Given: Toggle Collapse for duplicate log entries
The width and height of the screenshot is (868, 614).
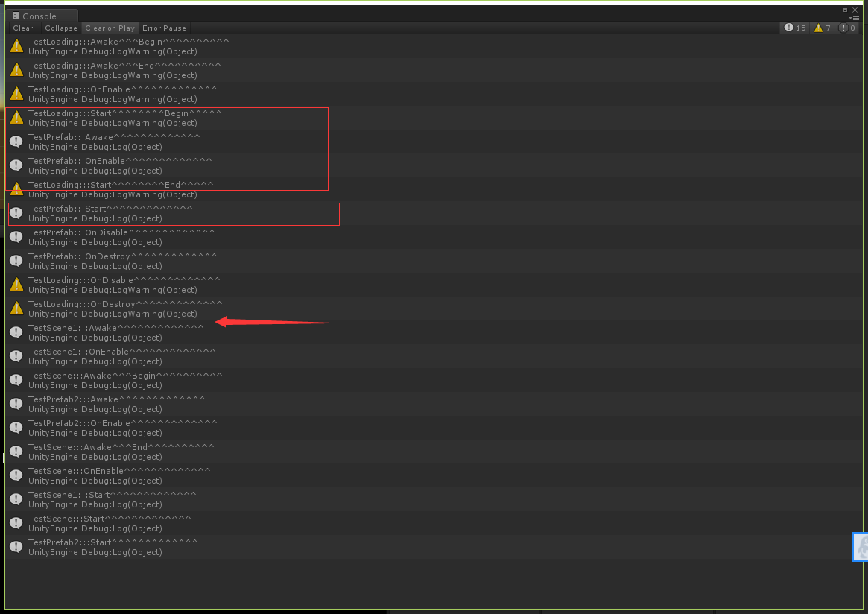Looking at the screenshot, I should (x=61, y=28).
